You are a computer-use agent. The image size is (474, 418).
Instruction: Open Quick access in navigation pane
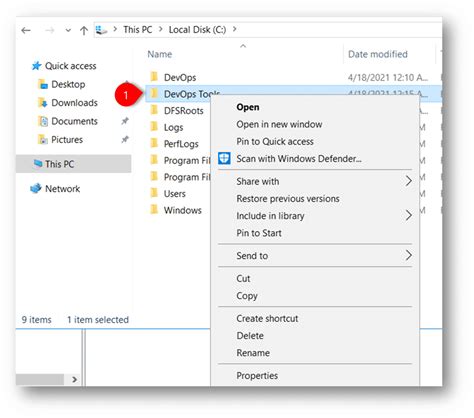[x=71, y=66]
